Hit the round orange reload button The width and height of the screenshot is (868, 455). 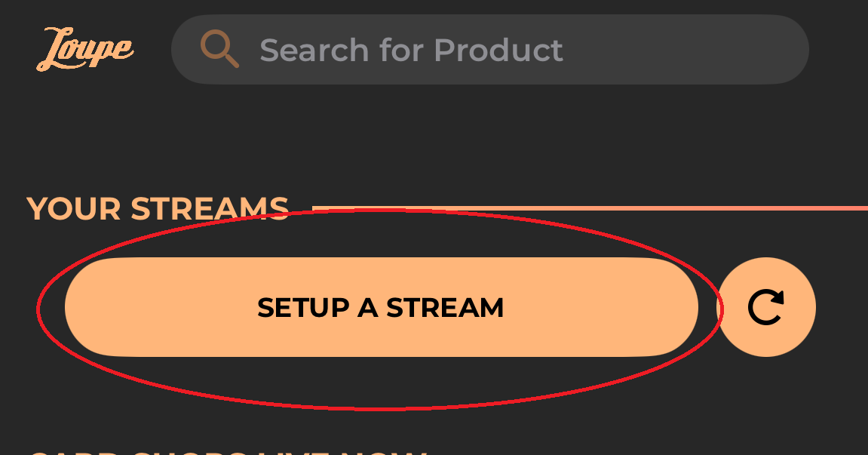[765, 307]
